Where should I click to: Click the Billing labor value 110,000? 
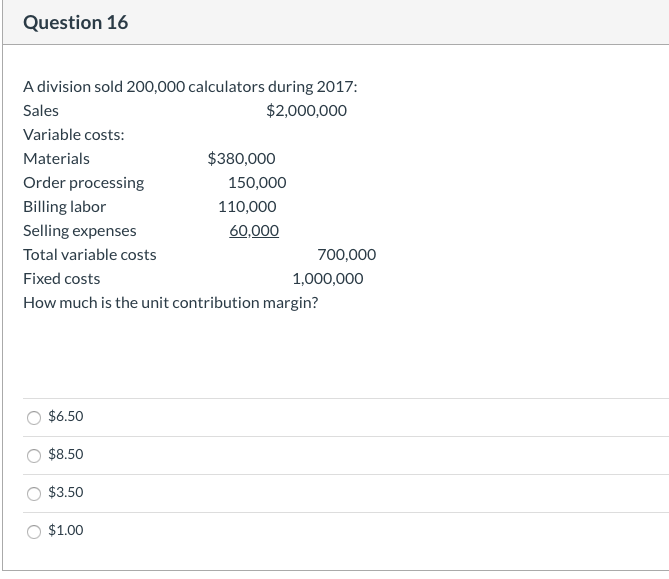[x=247, y=207]
